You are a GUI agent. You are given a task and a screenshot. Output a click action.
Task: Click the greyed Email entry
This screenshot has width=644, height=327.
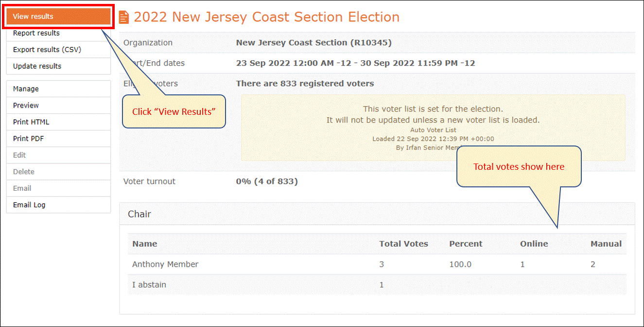coord(58,188)
